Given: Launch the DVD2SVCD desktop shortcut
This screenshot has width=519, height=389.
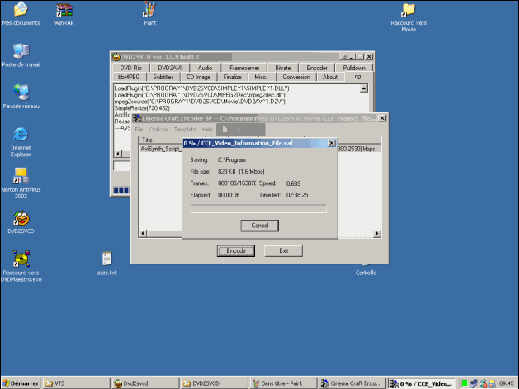Looking at the screenshot, I should 21,222.
